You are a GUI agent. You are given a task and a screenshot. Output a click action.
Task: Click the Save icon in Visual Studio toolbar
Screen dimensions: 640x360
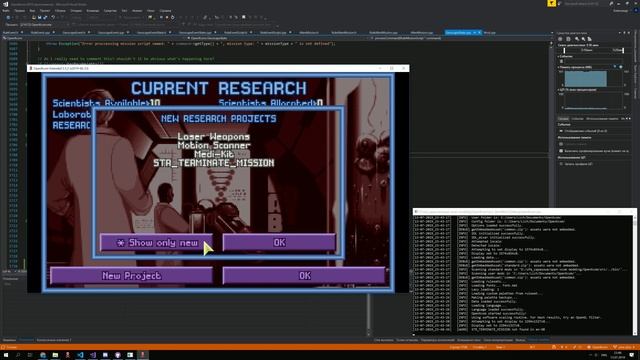40,18
